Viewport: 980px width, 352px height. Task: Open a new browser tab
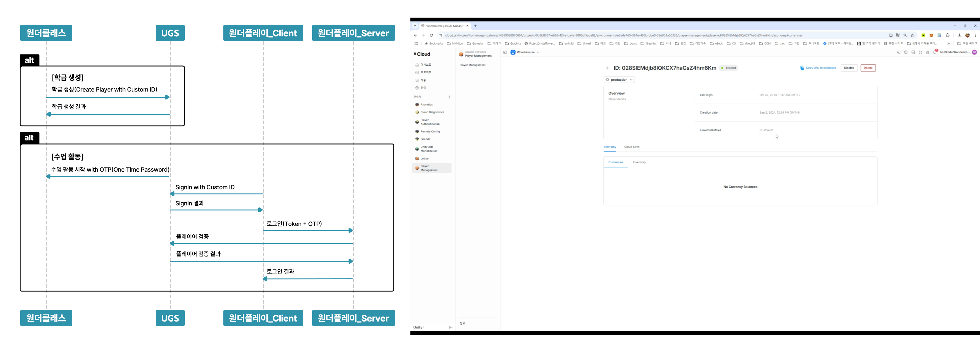475,26
